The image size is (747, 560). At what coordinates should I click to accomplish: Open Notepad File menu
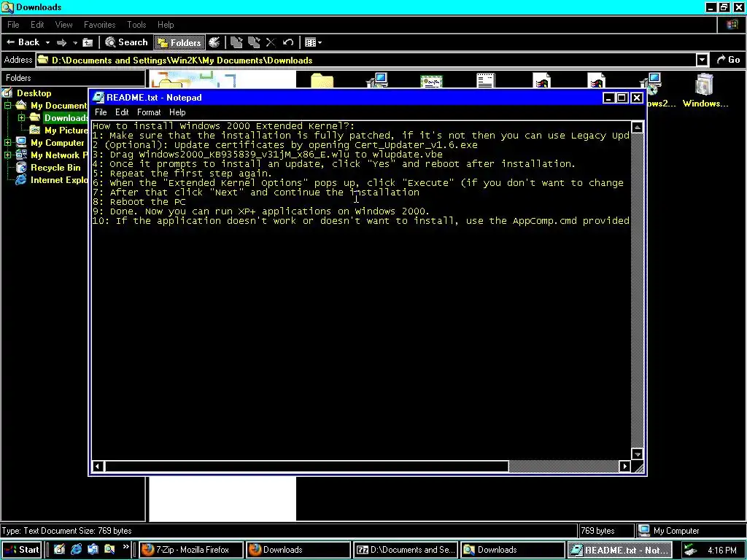click(101, 112)
